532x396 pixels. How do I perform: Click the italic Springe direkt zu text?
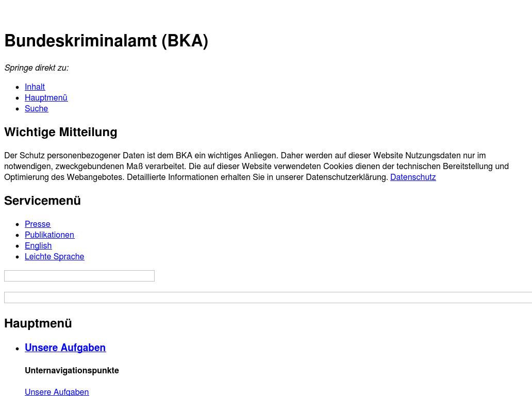click(36, 68)
